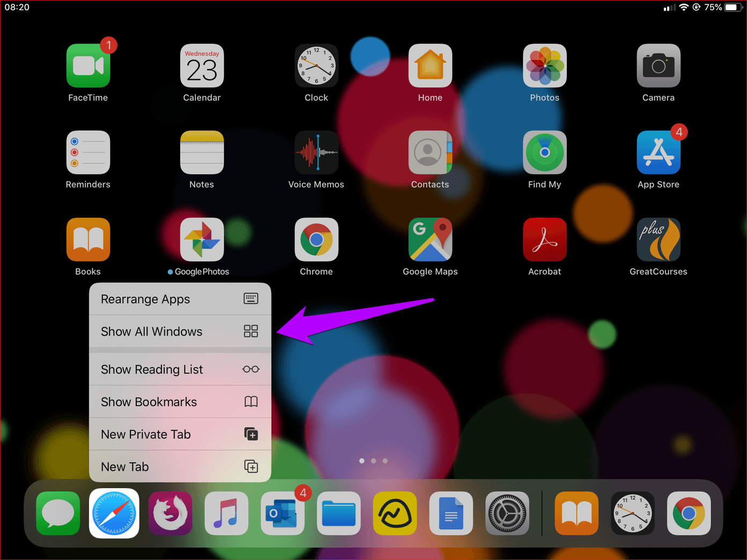747x560 pixels.
Task: Open recent Chrome app in dock
Action: [689, 513]
